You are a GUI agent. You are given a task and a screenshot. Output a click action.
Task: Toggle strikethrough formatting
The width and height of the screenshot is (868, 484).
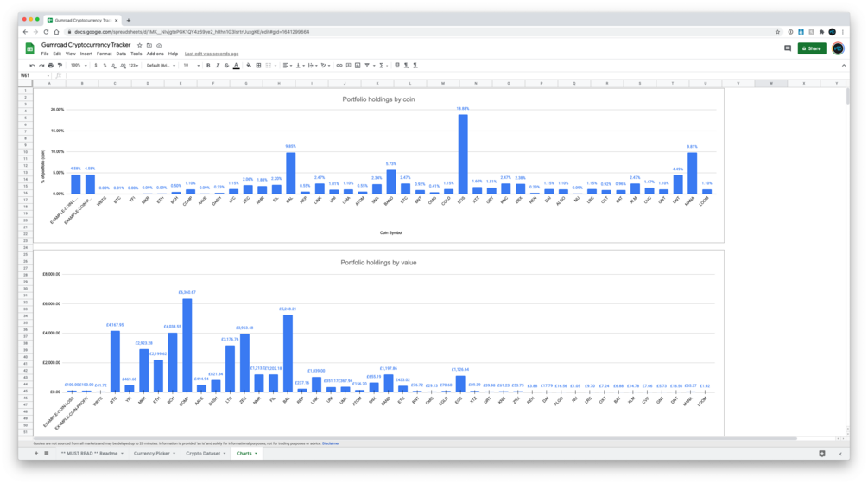pyautogui.click(x=226, y=66)
